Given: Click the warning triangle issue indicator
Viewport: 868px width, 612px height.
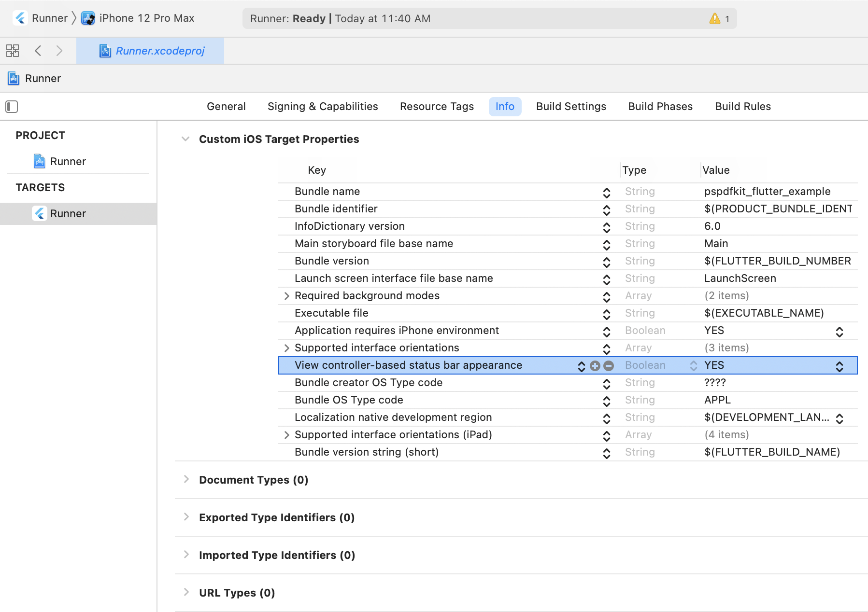Looking at the screenshot, I should coord(714,19).
